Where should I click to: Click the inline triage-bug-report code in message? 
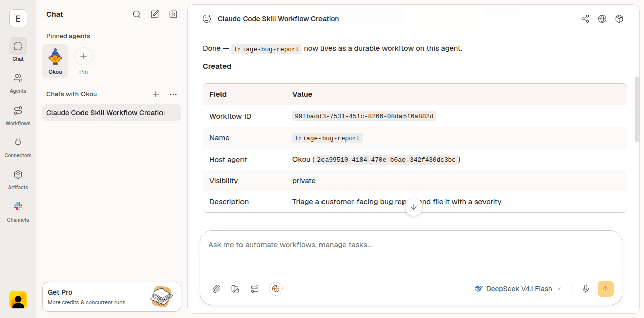(x=267, y=49)
